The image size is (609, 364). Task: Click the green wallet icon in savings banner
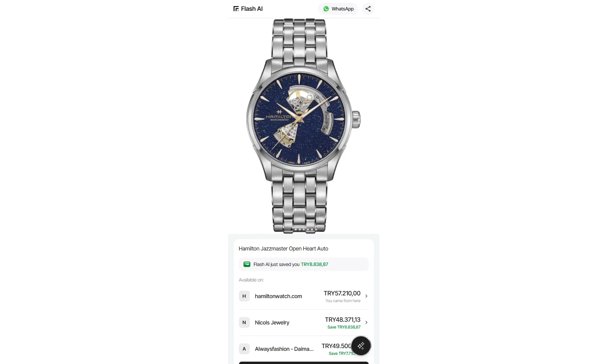247,264
